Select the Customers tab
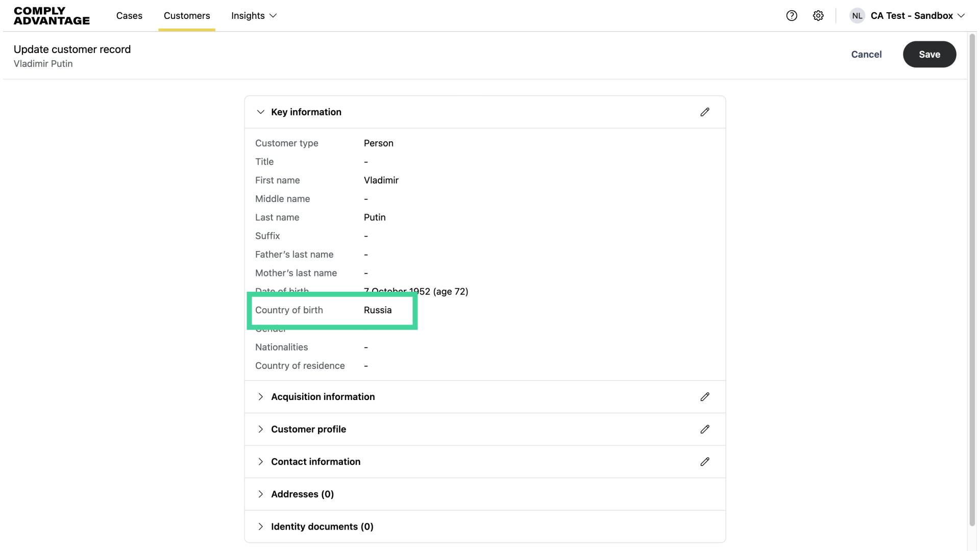 coord(187,16)
